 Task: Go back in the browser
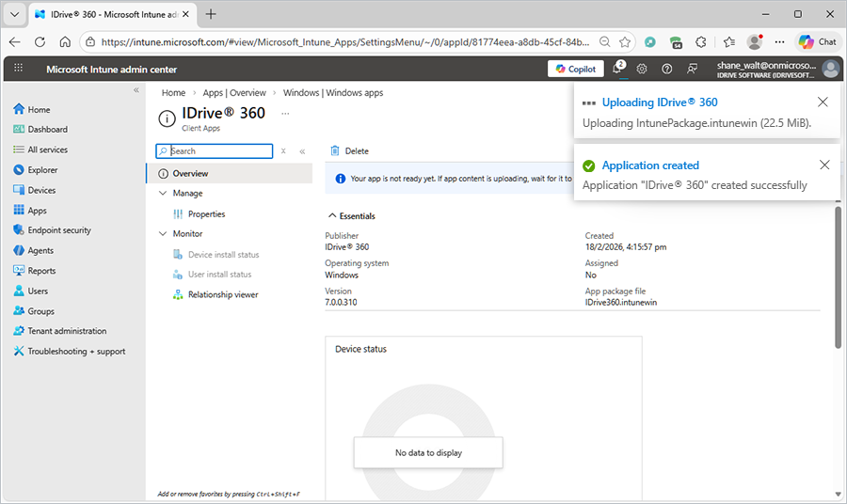point(15,42)
